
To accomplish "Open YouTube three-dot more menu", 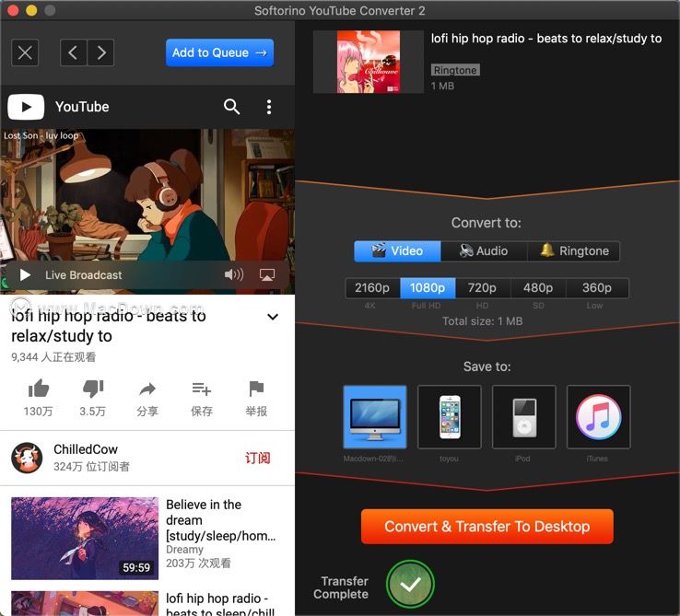I will coord(269,107).
